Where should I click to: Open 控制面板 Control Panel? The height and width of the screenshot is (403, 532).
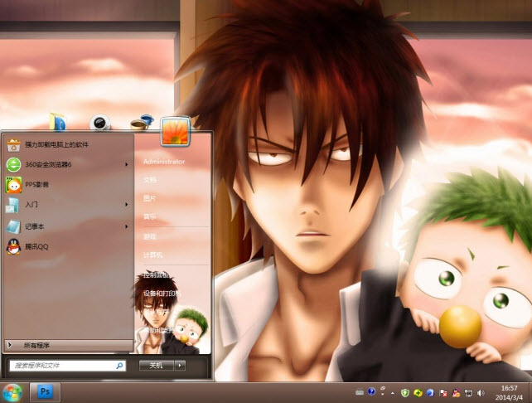tap(156, 274)
